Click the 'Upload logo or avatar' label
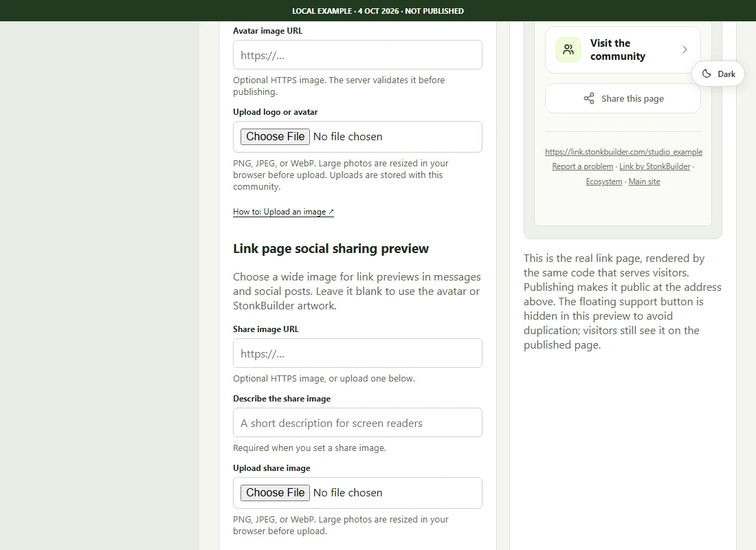Viewport: 756px width, 550px height. pyautogui.click(x=276, y=112)
